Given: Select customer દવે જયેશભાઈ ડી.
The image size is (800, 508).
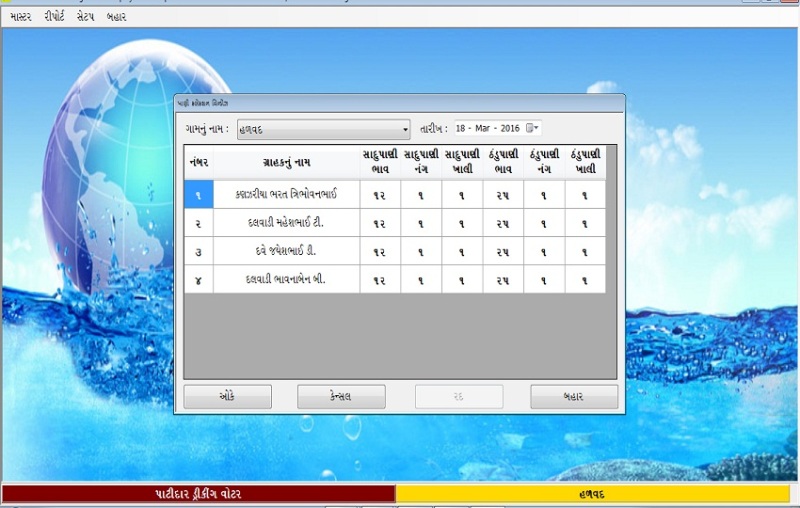Looking at the screenshot, I should pos(286,251).
